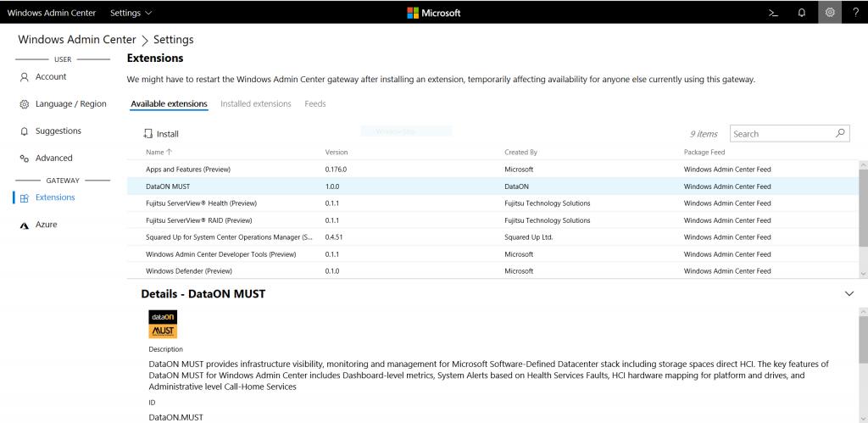Click the settings gear in header
The height and width of the screenshot is (423, 868).
click(829, 12)
